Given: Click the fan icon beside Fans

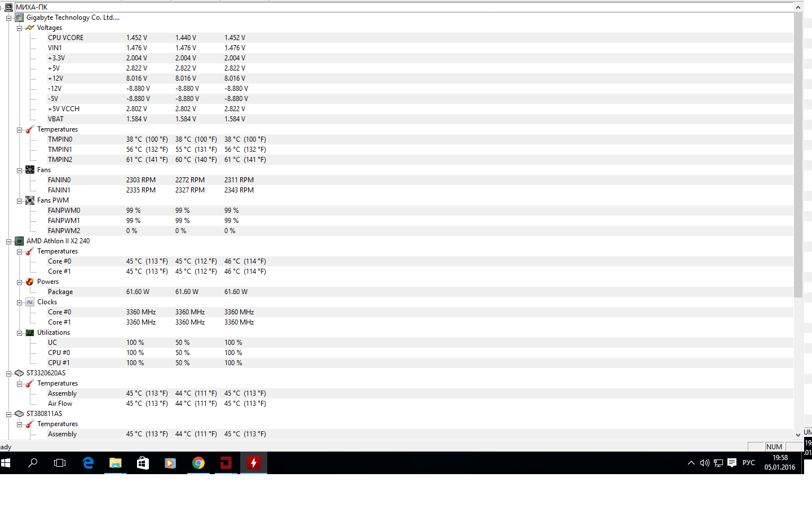Looking at the screenshot, I should (30, 170).
